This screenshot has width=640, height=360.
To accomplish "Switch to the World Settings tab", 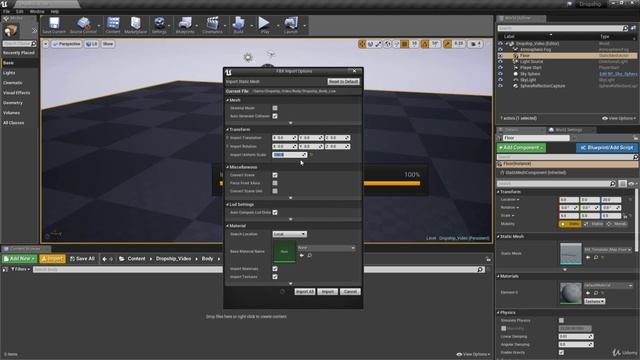I will (x=568, y=130).
